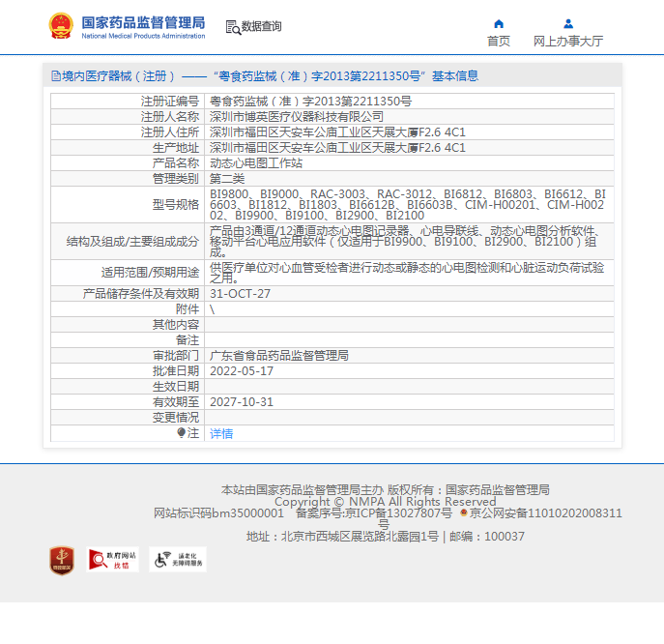Click the police badge icon before 京公网安备
Viewport: 664px width, 644px height.
tap(463, 512)
